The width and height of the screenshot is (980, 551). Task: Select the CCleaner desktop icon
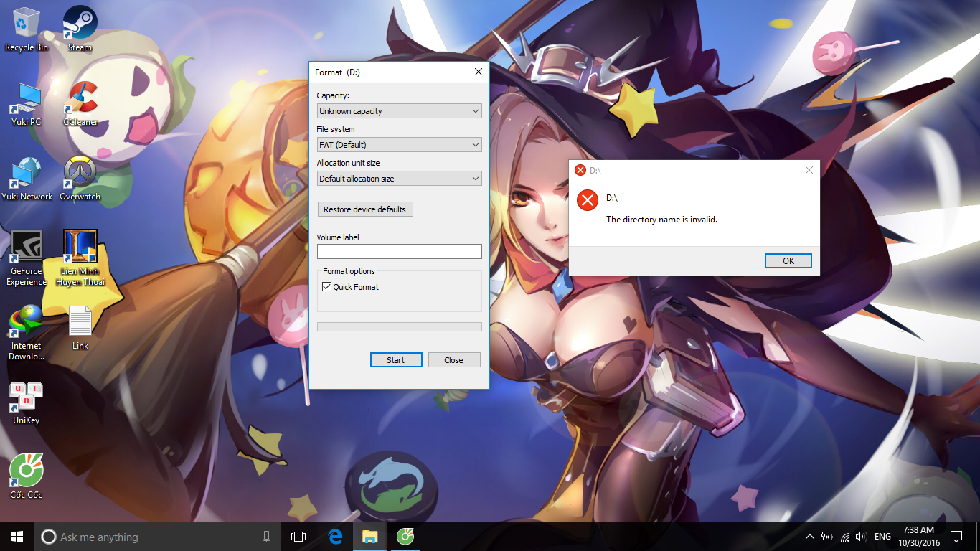click(x=80, y=103)
